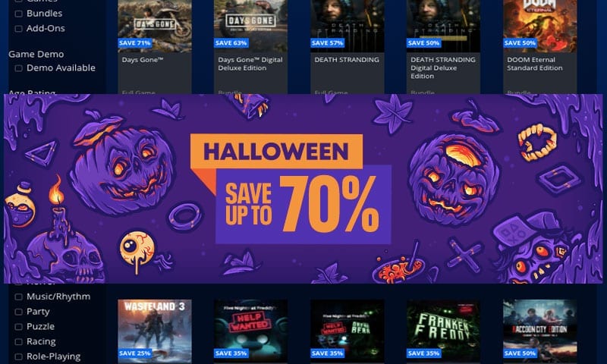Check the Bundles filter checkbox
This screenshot has width=607, height=364.
click(x=18, y=14)
